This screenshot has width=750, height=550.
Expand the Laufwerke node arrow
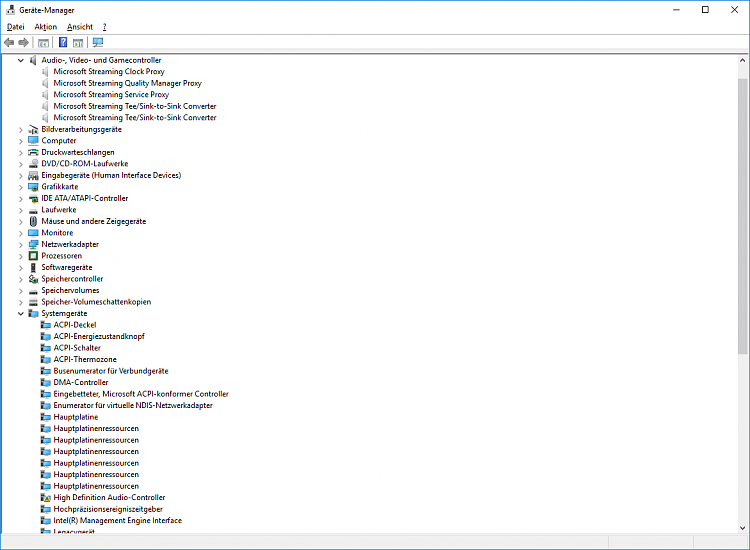pos(21,210)
